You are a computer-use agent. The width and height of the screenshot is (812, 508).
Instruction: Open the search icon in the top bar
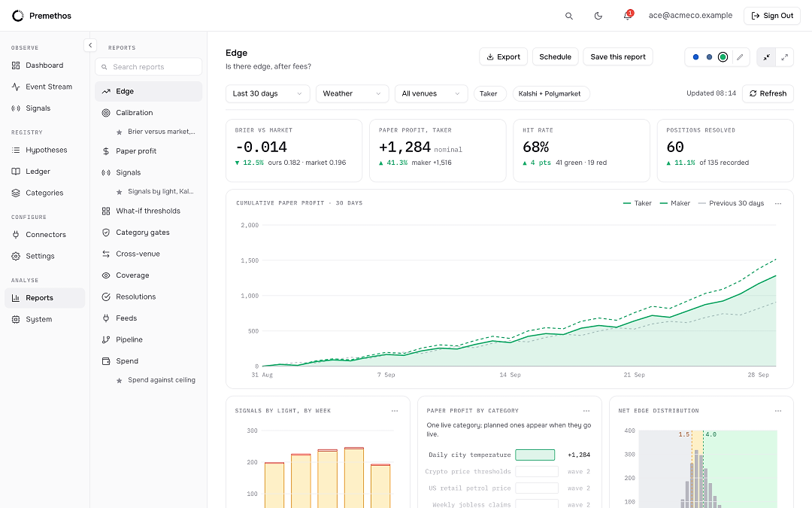(568, 16)
